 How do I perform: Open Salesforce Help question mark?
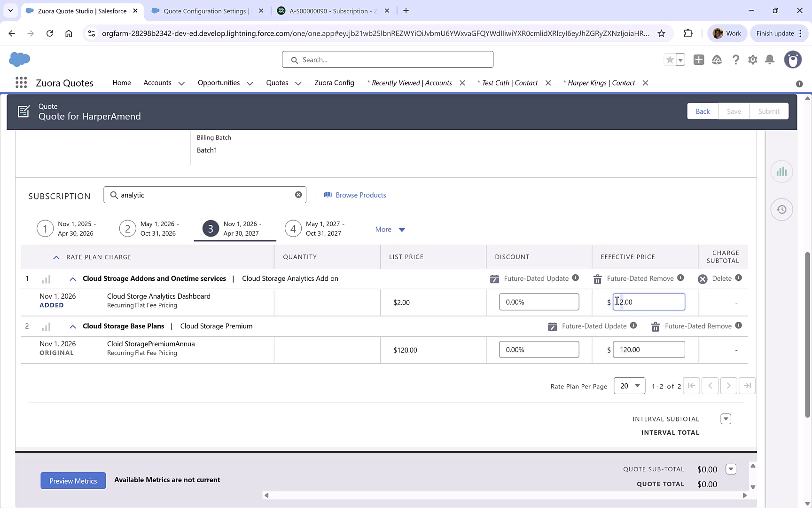tap(736, 60)
